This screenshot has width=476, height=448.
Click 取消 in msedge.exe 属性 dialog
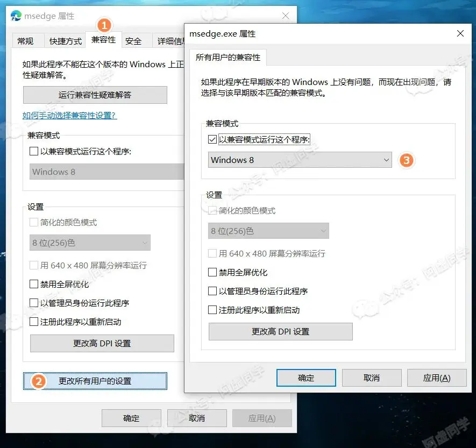[x=372, y=378]
